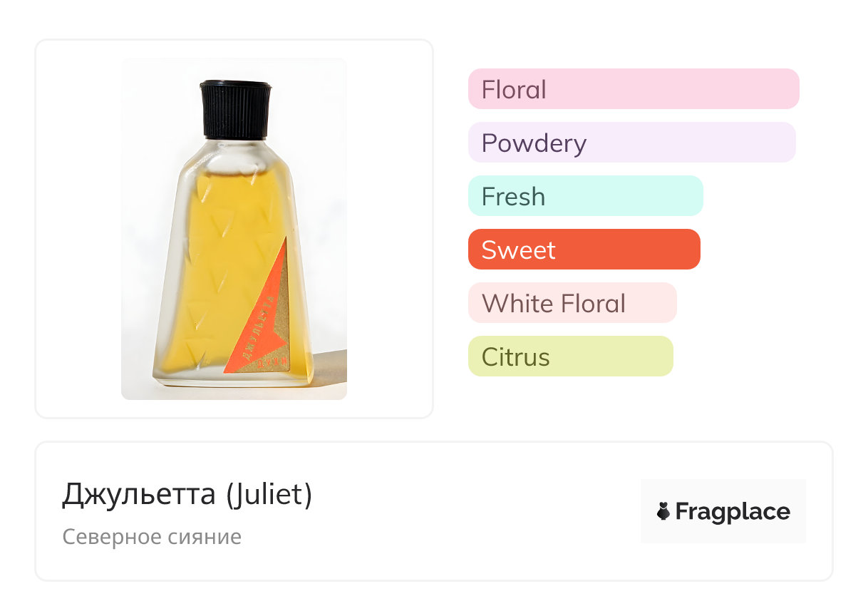Click the word "Citrus" in the bottom bar
This screenshot has height=616, width=868.
pyautogui.click(x=515, y=356)
